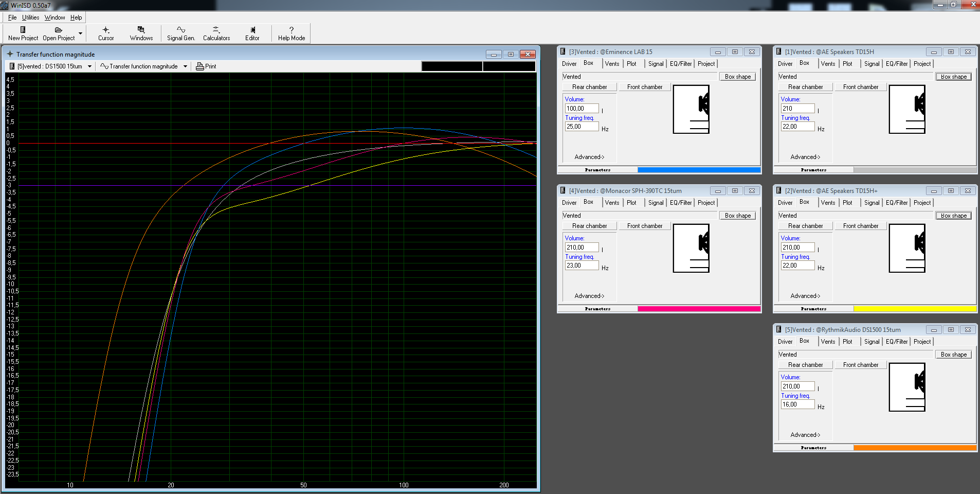Open the Help menu
This screenshot has width=980, height=494.
tap(76, 17)
